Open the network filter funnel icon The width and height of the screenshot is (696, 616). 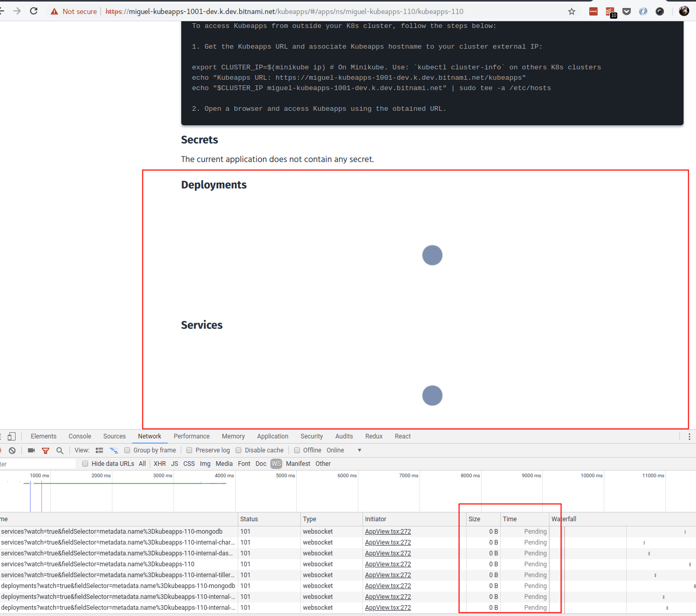[x=46, y=450]
